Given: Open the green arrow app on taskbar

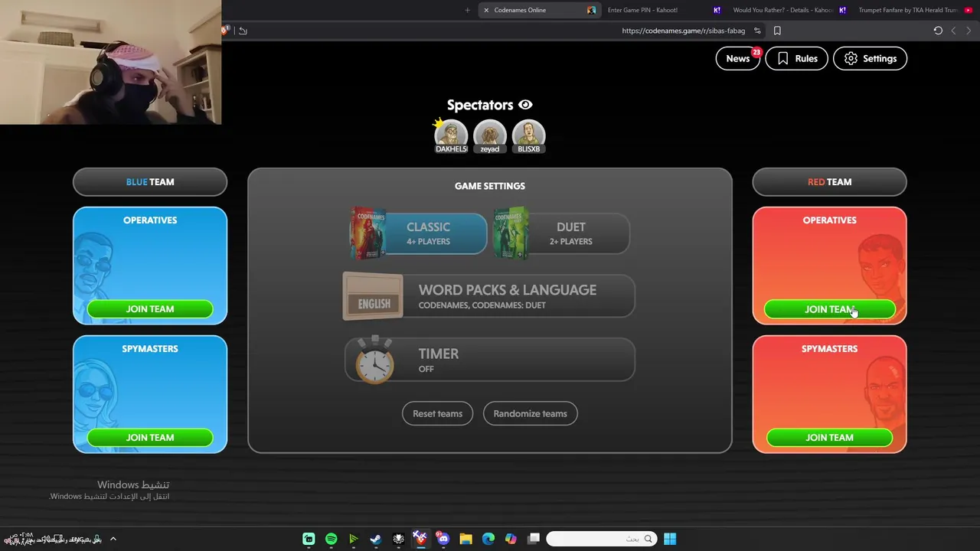Looking at the screenshot, I should tap(353, 539).
